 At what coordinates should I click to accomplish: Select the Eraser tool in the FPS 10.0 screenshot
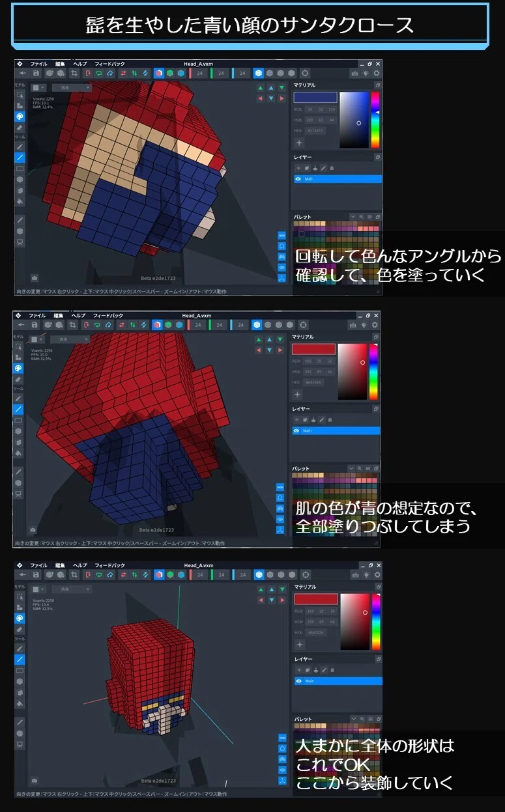click(19, 379)
